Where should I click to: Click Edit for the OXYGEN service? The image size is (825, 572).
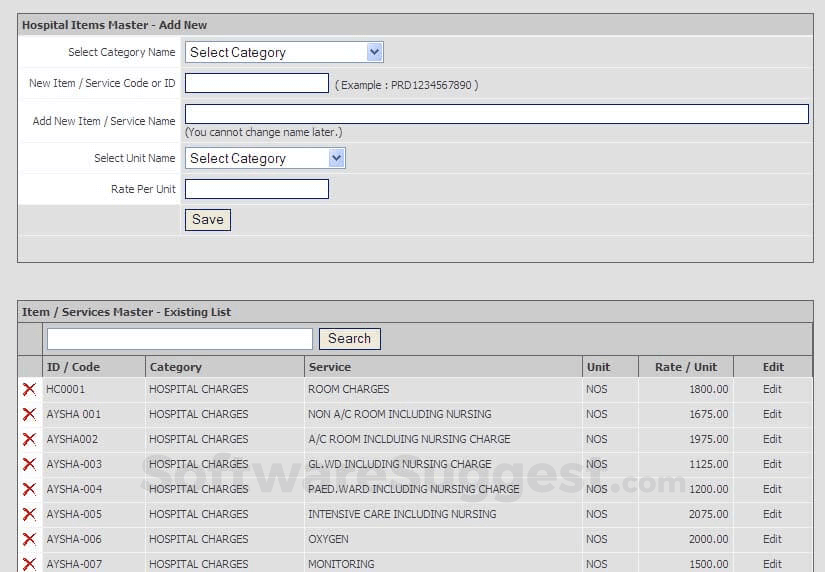pyautogui.click(x=772, y=539)
